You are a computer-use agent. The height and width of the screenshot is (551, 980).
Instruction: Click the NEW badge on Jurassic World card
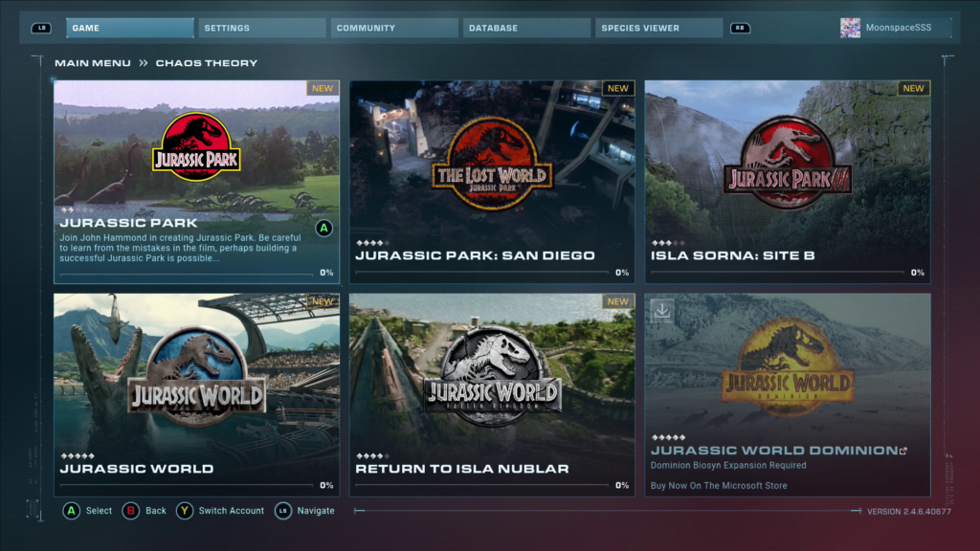[323, 301]
